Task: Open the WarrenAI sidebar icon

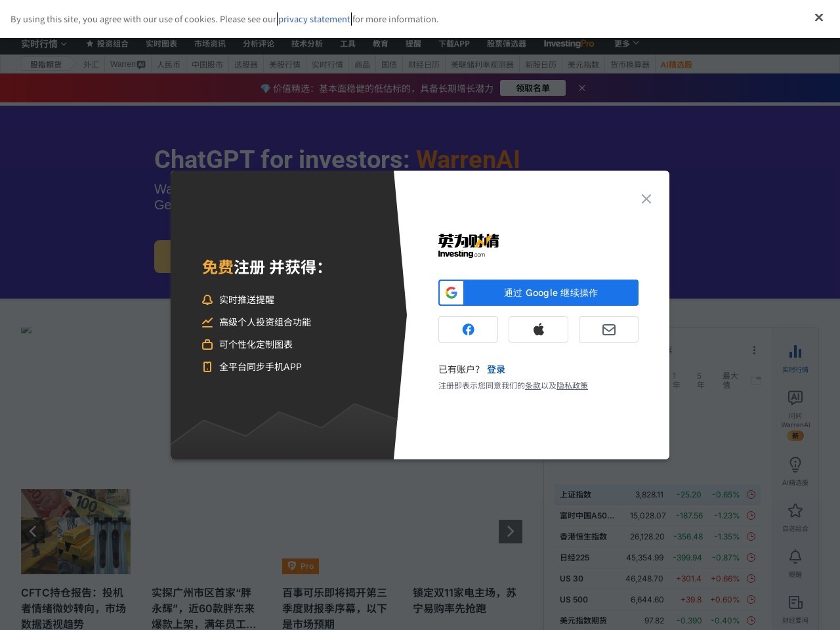Action: click(795, 398)
